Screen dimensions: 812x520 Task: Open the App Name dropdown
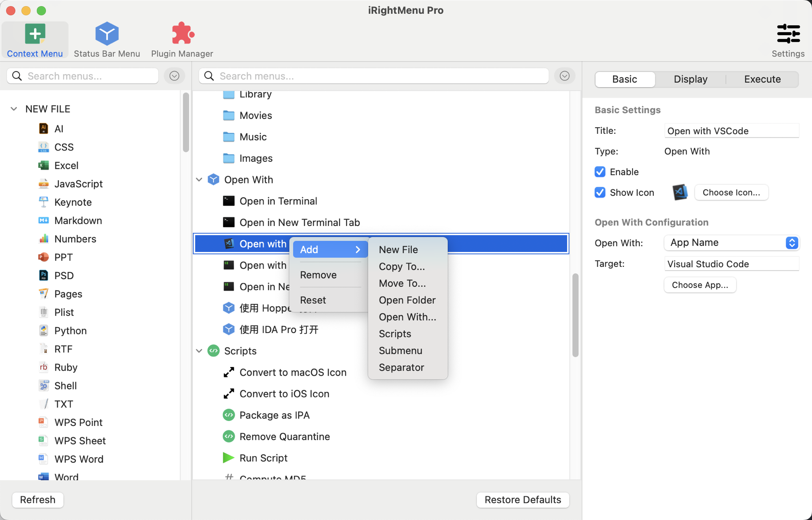(x=732, y=243)
